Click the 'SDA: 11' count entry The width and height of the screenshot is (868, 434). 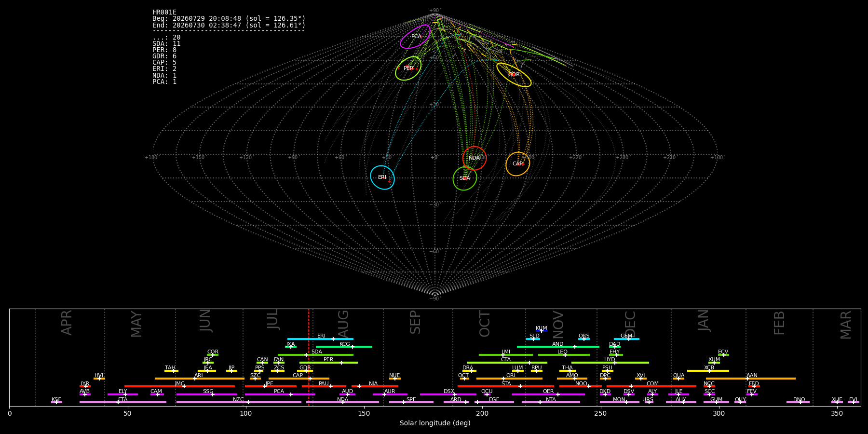click(166, 44)
